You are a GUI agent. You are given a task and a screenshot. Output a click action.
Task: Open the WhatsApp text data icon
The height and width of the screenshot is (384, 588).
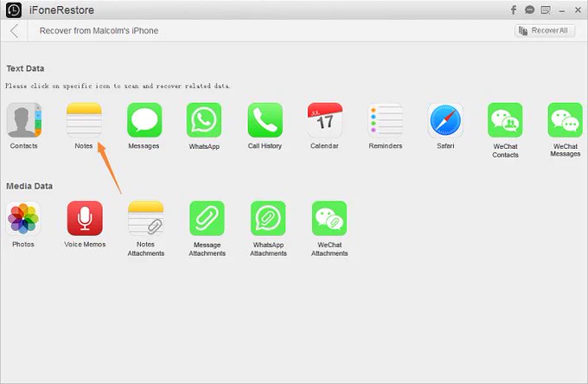(204, 120)
